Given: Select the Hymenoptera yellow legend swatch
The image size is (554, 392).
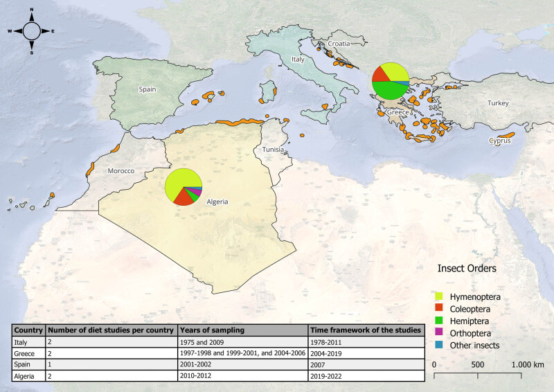Looking at the screenshot, I should [x=439, y=296].
